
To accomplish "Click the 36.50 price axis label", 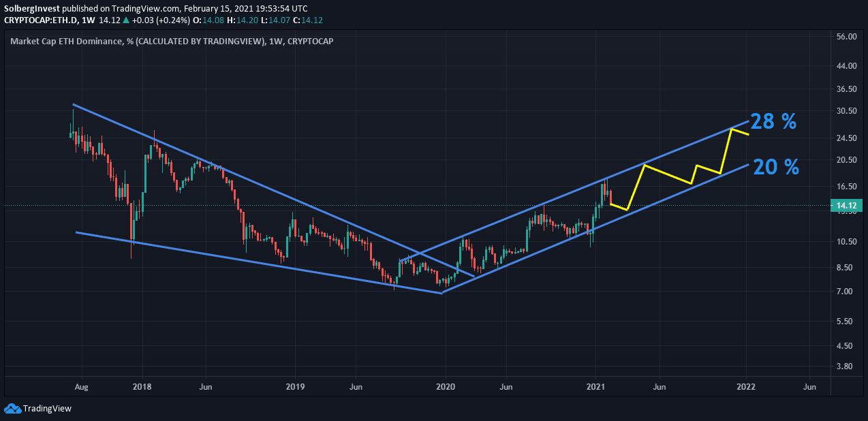I will (x=846, y=89).
